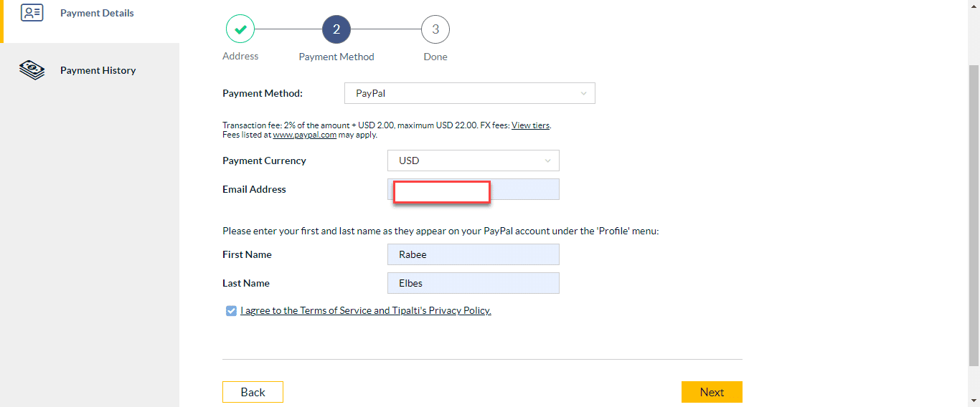Viewport: 980px width, 407px height.
Task: Uncheck the Terms of Service agreement checkbox
Action: tap(231, 311)
